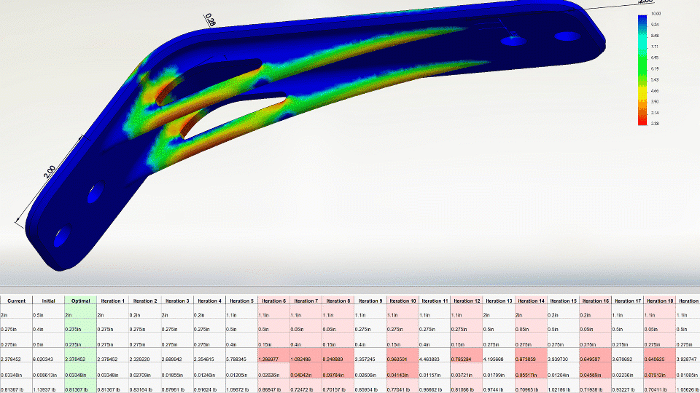700x393 pixels.
Task: Click the lower mounting hole on bracket
Action: (63, 236)
